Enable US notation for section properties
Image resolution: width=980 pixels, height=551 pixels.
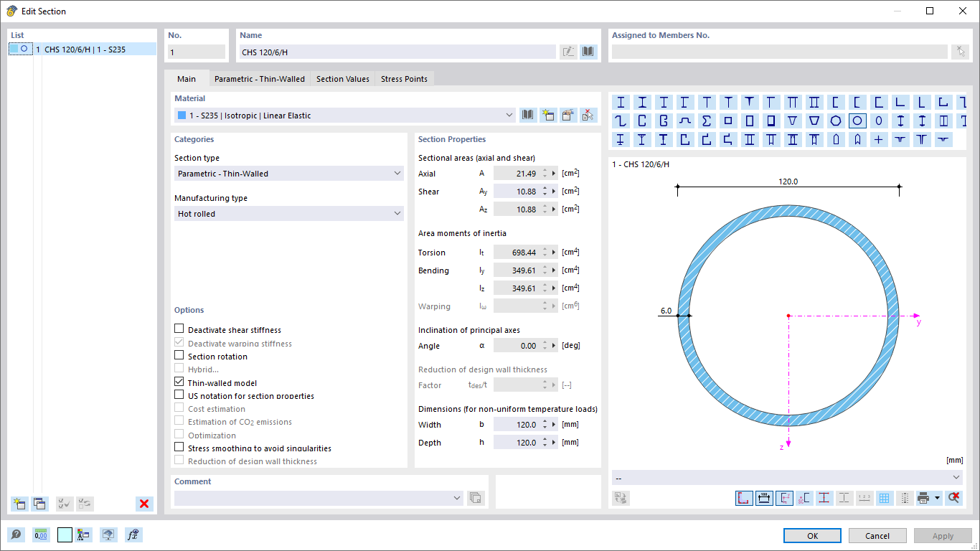179,395
